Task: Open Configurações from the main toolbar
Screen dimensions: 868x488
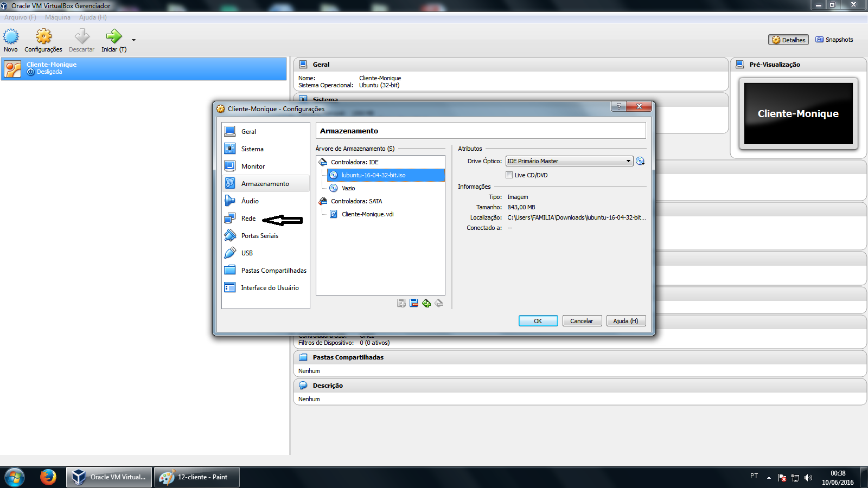Action: pos(43,41)
